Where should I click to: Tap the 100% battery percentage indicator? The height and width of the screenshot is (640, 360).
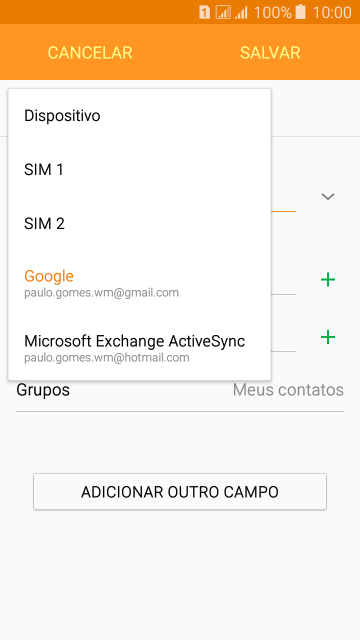tap(273, 13)
